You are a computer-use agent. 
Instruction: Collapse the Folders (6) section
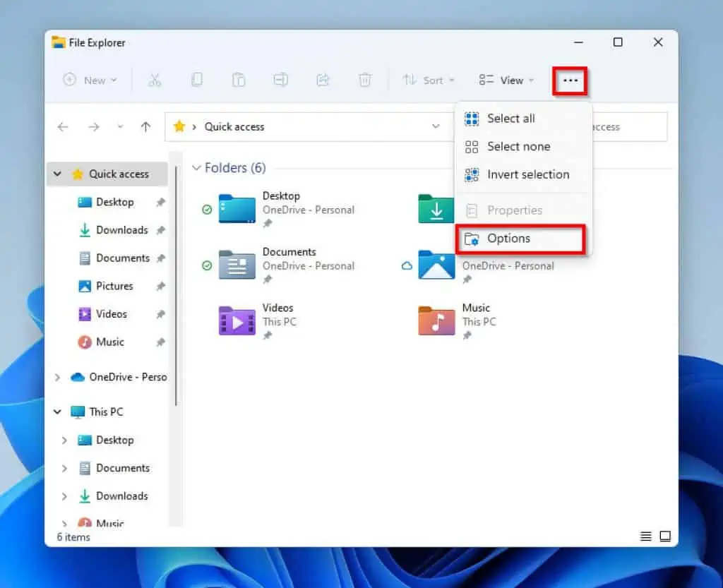click(x=196, y=168)
